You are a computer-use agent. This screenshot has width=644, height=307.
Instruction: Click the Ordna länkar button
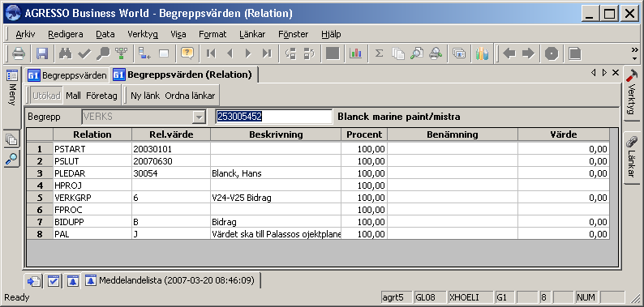coord(190,96)
